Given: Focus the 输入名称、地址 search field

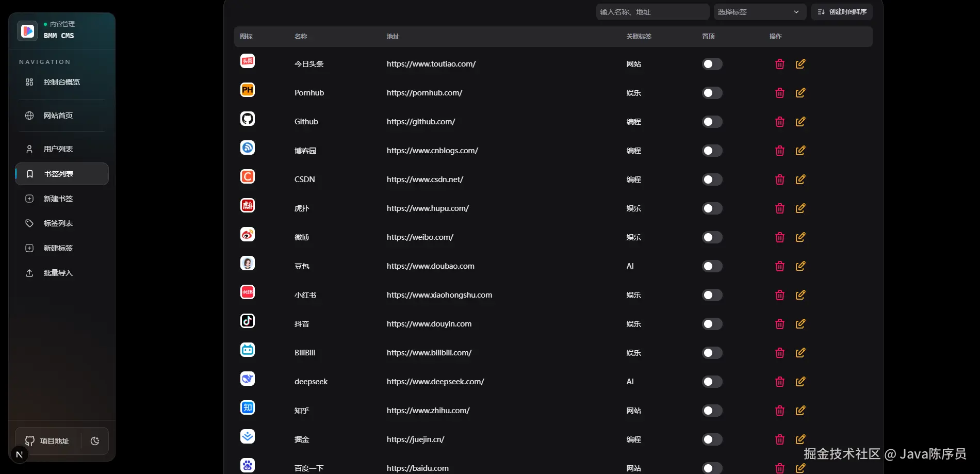Looking at the screenshot, I should click(652, 12).
